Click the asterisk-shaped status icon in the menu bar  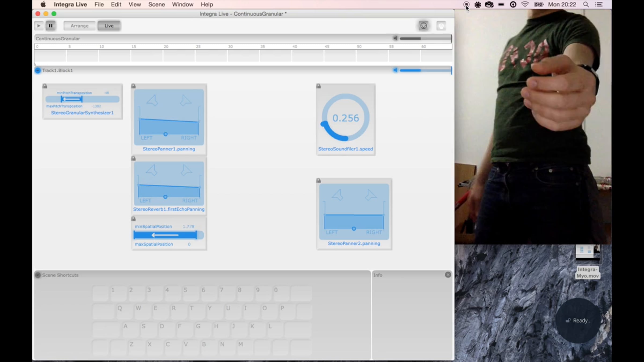coord(478,5)
